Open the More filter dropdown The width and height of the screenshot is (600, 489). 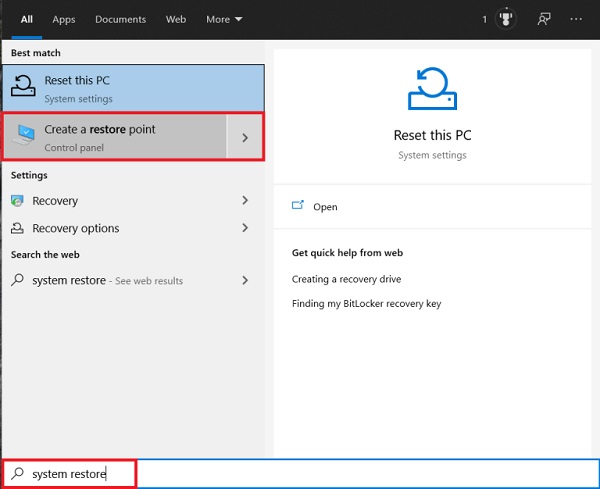224,19
